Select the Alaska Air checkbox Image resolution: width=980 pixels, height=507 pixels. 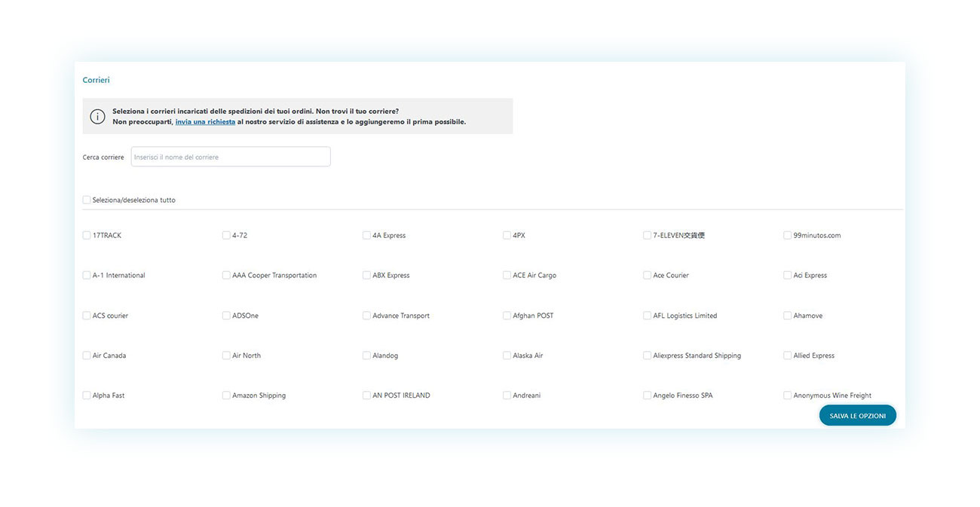click(507, 355)
